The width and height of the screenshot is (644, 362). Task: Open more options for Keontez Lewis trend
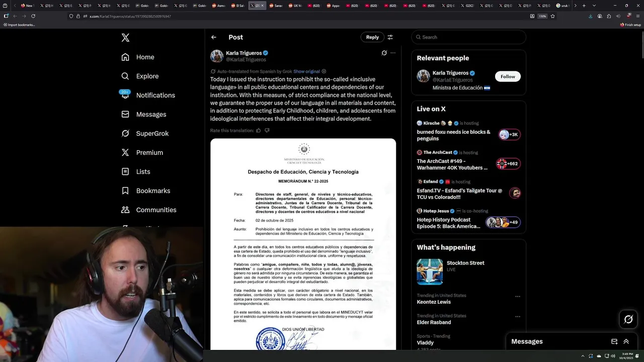coord(518,297)
